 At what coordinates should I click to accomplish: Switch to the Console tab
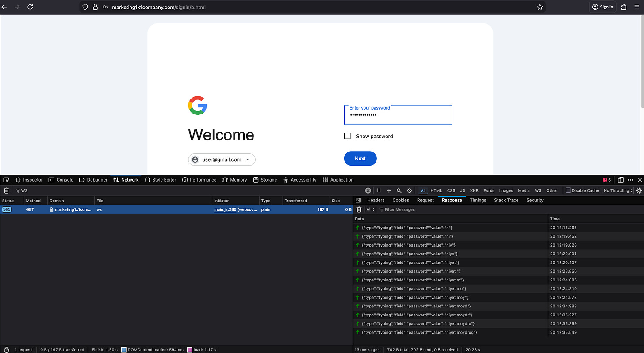click(61, 180)
